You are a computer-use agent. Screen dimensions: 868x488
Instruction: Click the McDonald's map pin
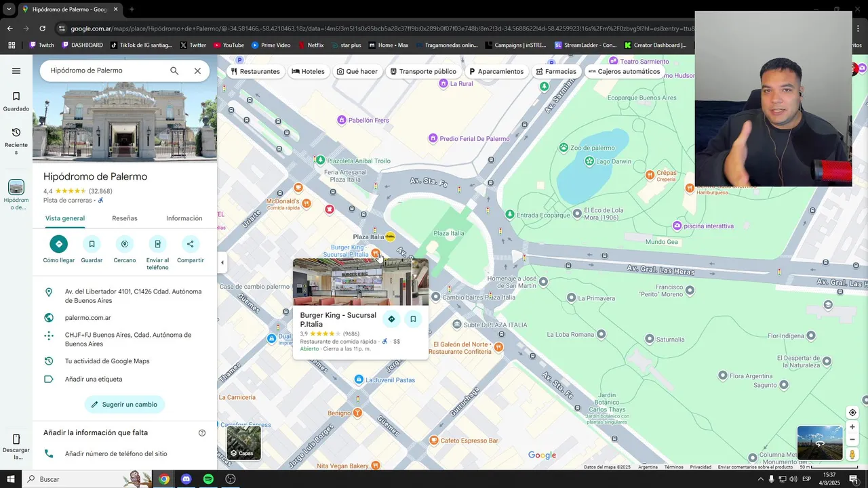tap(307, 203)
